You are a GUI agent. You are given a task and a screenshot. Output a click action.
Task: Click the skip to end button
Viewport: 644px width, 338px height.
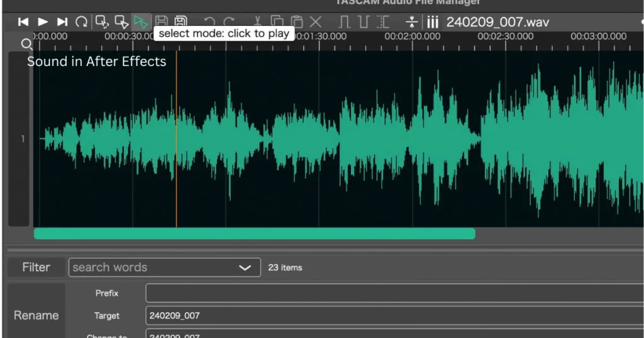point(62,22)
